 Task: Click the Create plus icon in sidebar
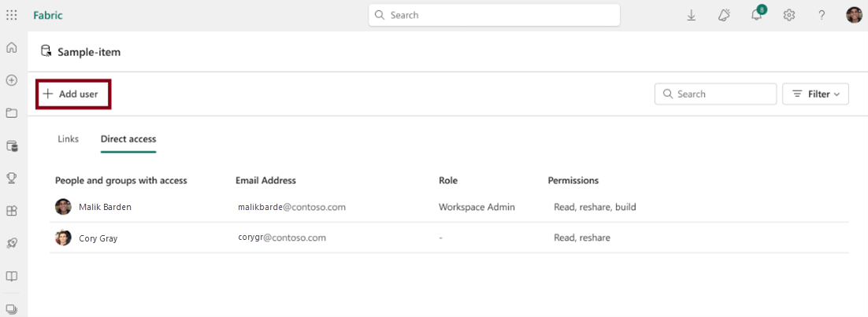pyautogui.click(x=11, y=80)
